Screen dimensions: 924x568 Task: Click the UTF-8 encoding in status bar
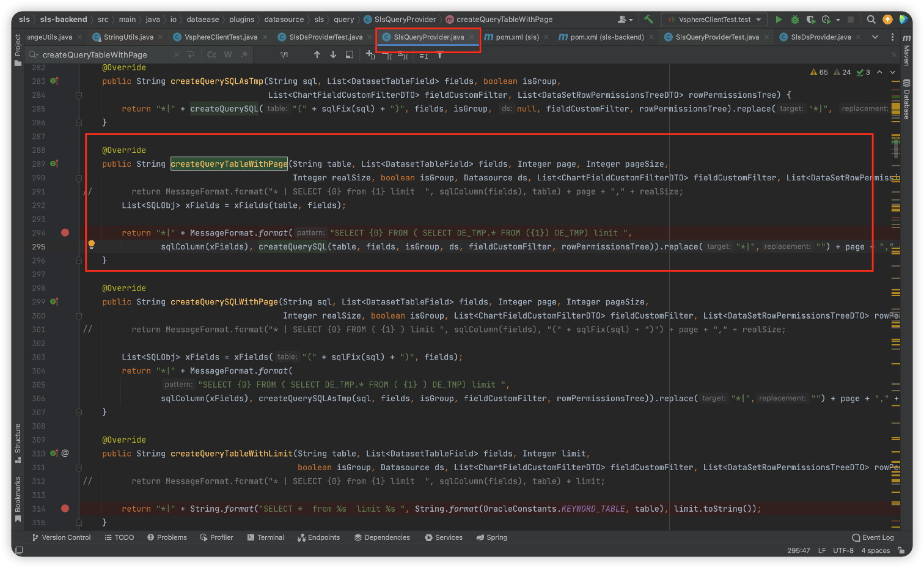click(843, 550)
